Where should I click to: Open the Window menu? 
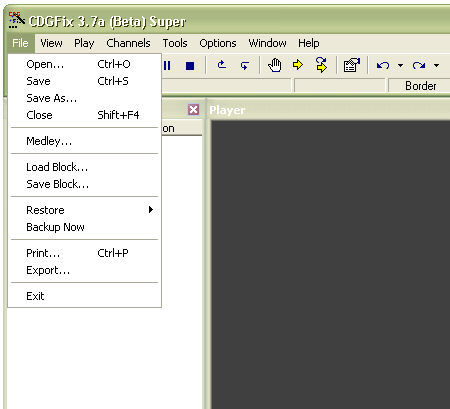[267, 43]
